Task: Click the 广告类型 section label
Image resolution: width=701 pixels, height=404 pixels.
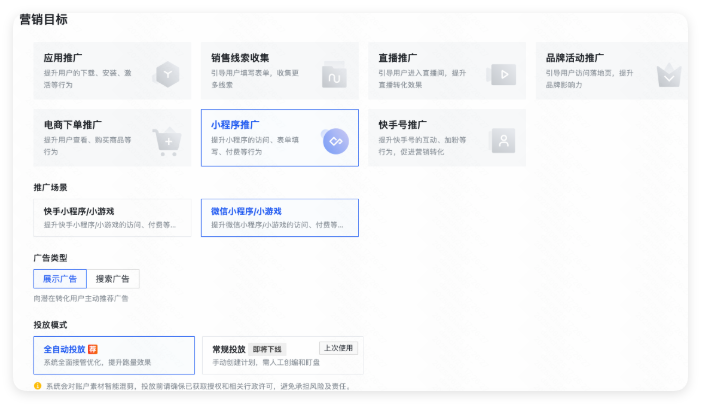Action: pos(51,258)
